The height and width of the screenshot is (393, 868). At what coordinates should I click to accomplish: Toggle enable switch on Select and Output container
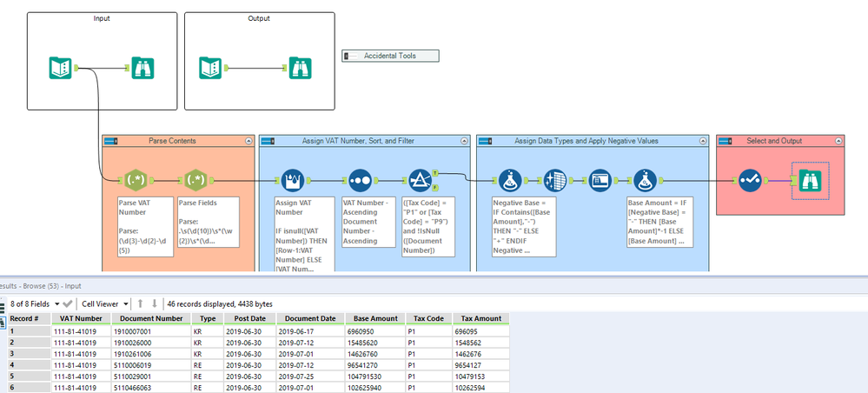coord(726,142)
